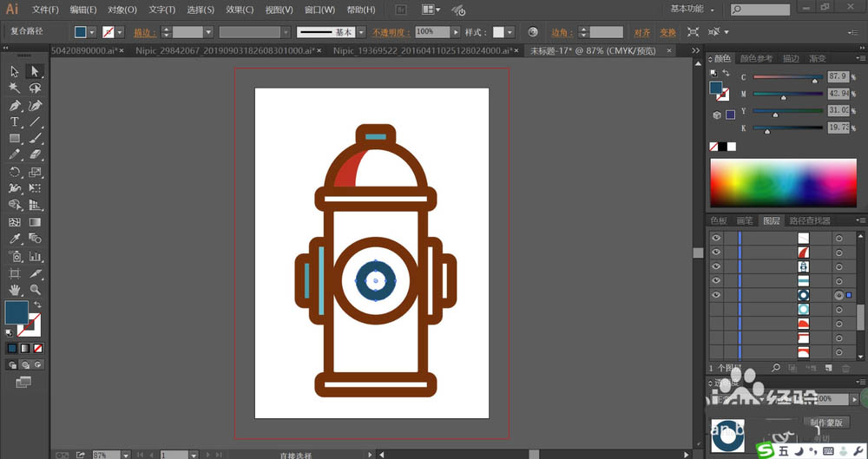Select the Paintbrush tool
Screen dimensions: 868x459
(35, 139)
